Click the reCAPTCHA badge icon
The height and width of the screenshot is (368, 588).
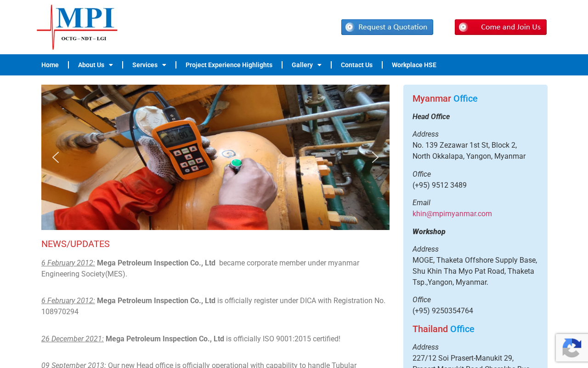click(571, 348)
